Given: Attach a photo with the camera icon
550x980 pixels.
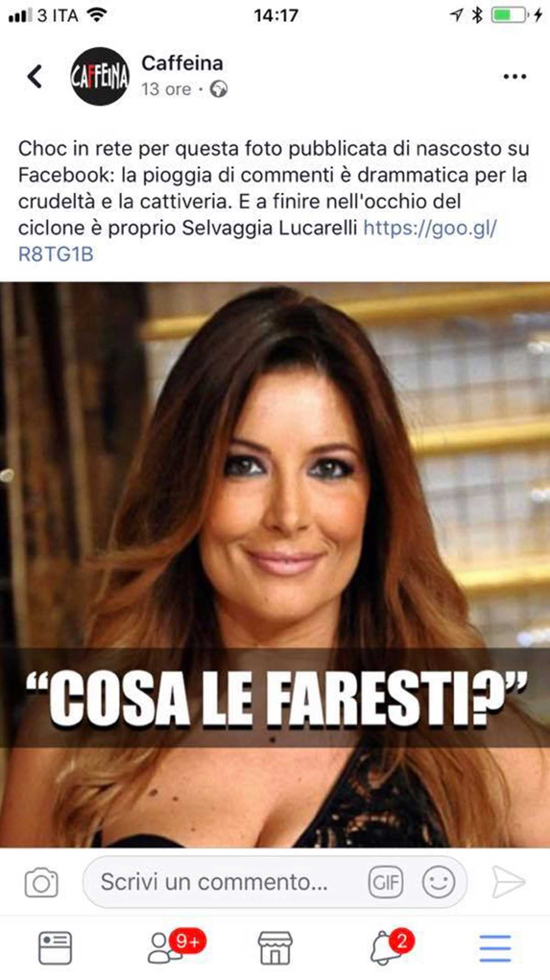Looking at the screenshot, I should point(41,882).
